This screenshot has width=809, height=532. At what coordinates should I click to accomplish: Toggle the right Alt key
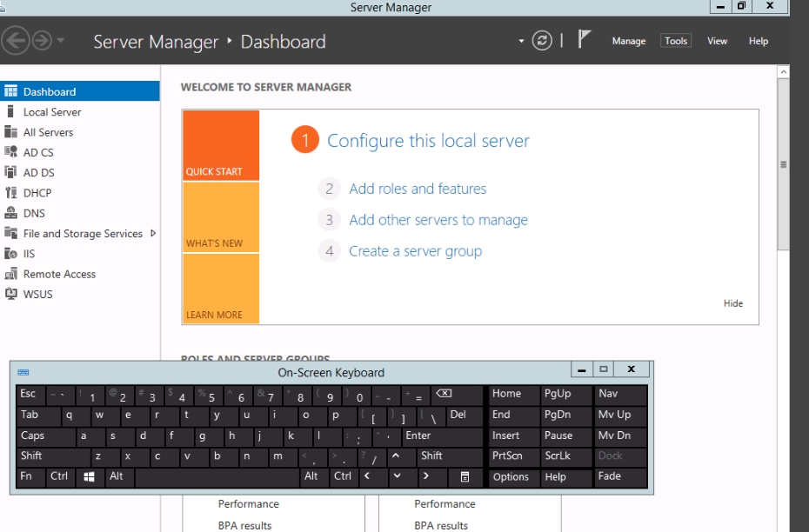[x=314, y=477]
